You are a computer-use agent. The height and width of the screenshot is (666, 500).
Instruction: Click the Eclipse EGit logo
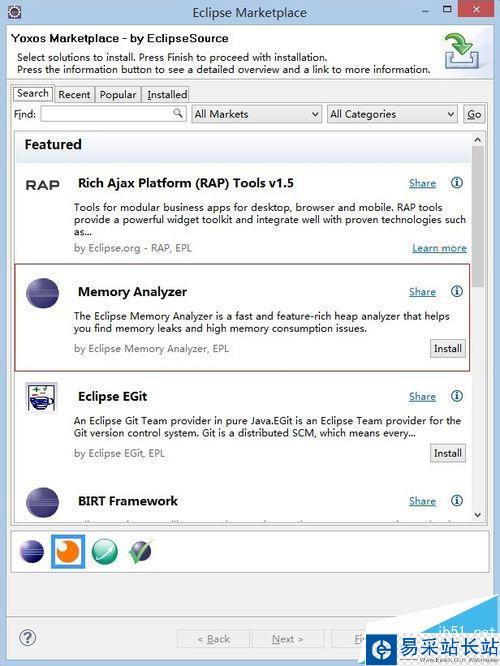(41, 398)
